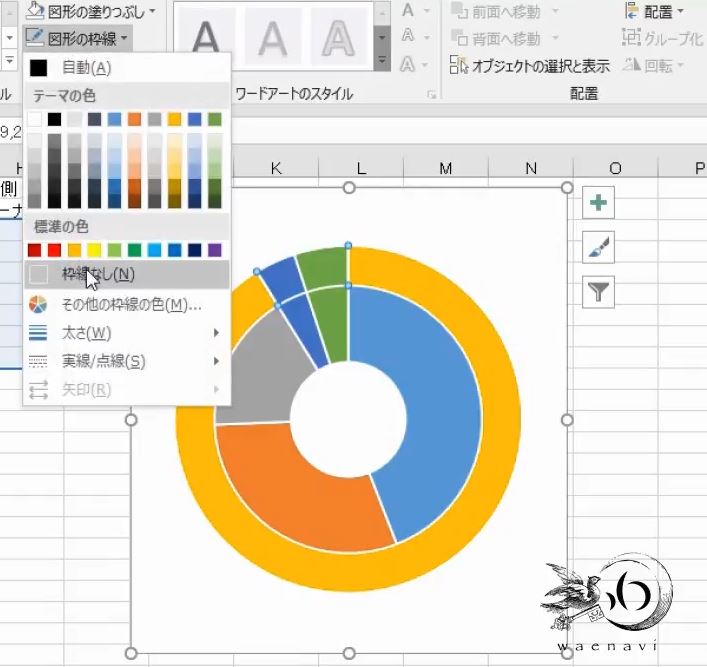Open the 太さ(W) line weight submenu
The width and height of the screenshot is (707, 667).
click(126, 333)
